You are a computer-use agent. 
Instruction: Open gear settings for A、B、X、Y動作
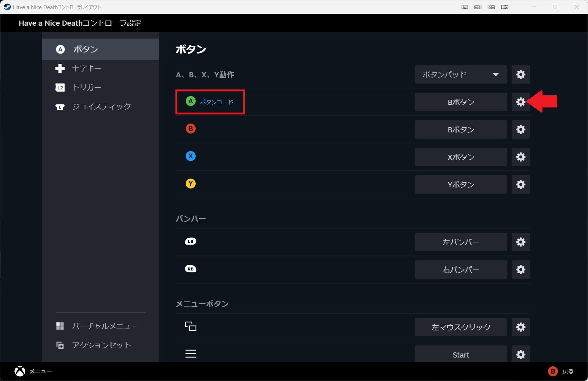pyautogui.click(x=520, y=74)
